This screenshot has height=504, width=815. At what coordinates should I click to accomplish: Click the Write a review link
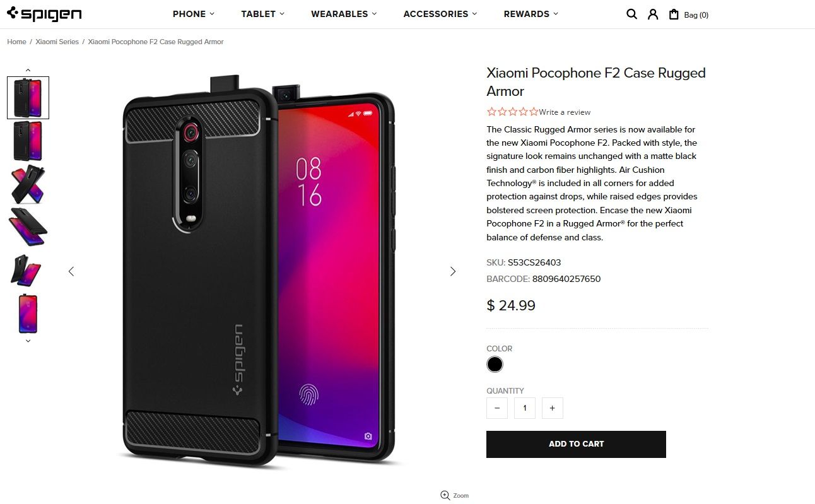(565, 112)
